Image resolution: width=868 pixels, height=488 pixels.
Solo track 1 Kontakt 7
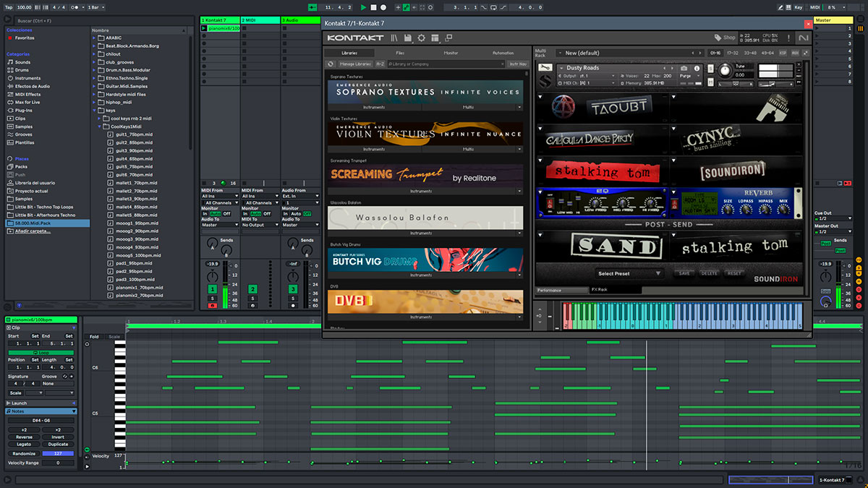pyautogui.click(x=213, y=298)
